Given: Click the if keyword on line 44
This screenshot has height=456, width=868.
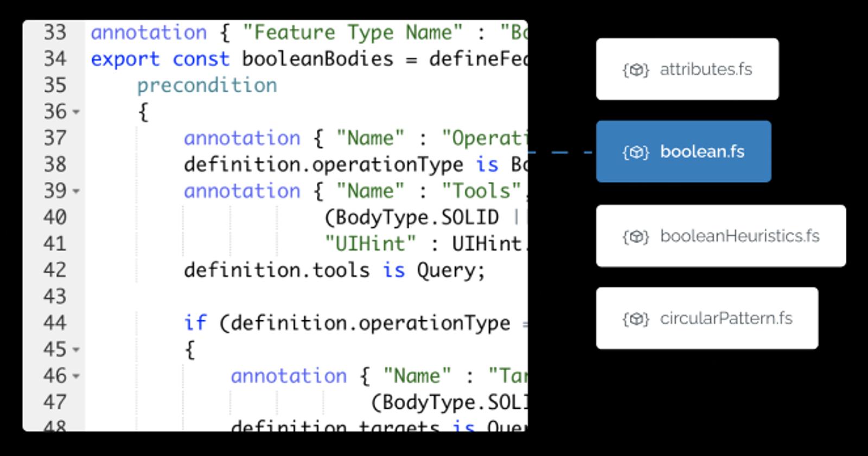Looking at the screenshot, I should point(195,323).
